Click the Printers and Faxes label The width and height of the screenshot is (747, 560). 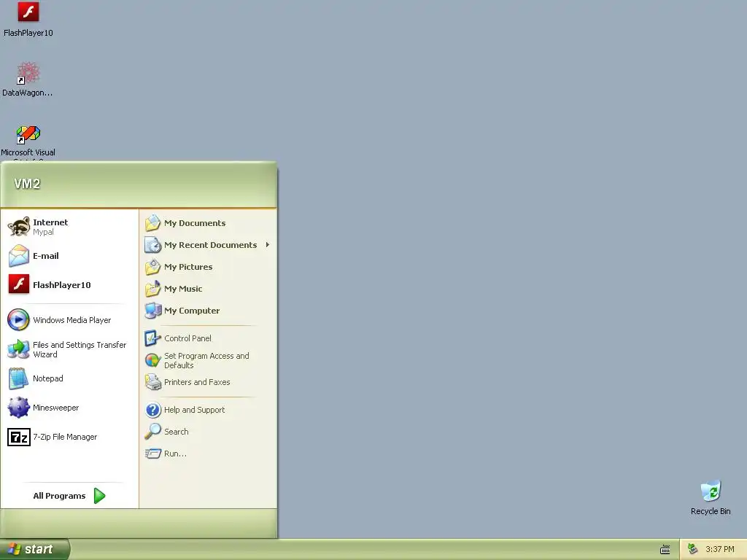[197, 382]
